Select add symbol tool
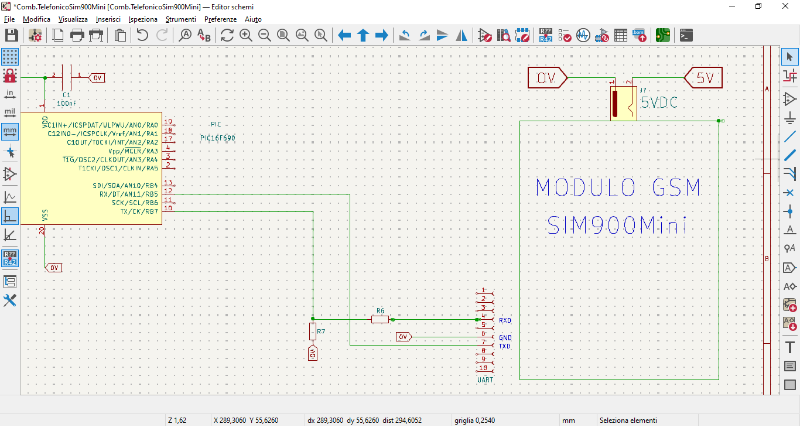This screenshot has width=800, height=426. coord(790,99)
